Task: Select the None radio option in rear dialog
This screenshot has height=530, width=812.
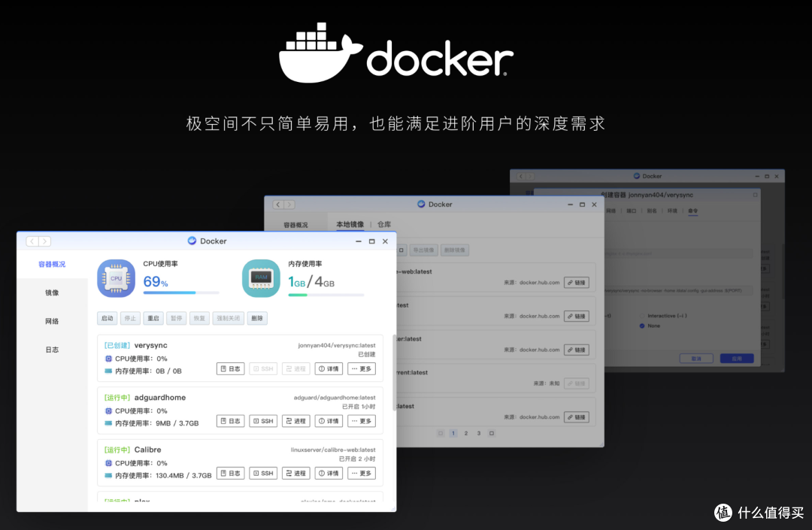Action: 642,326
